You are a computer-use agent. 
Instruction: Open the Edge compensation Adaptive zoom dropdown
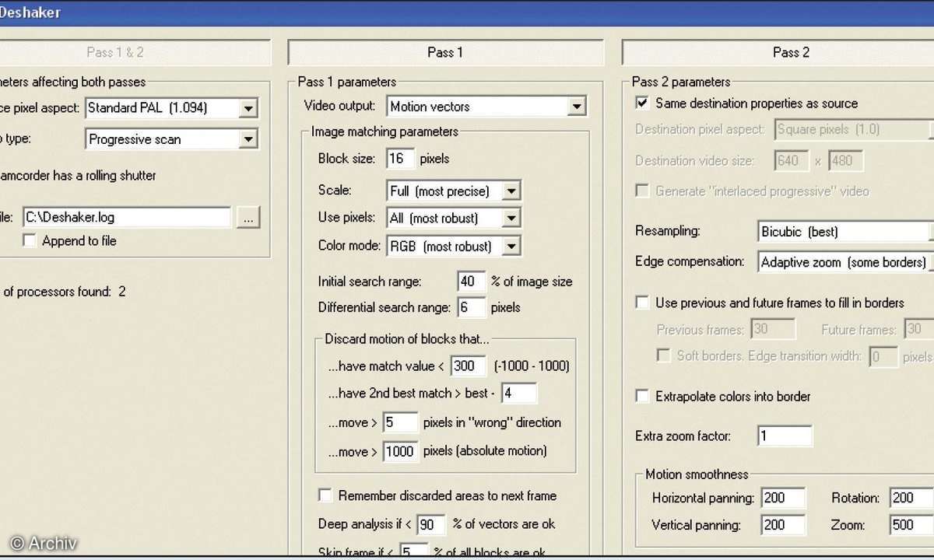pyautogui.click(x=846, y=263)
